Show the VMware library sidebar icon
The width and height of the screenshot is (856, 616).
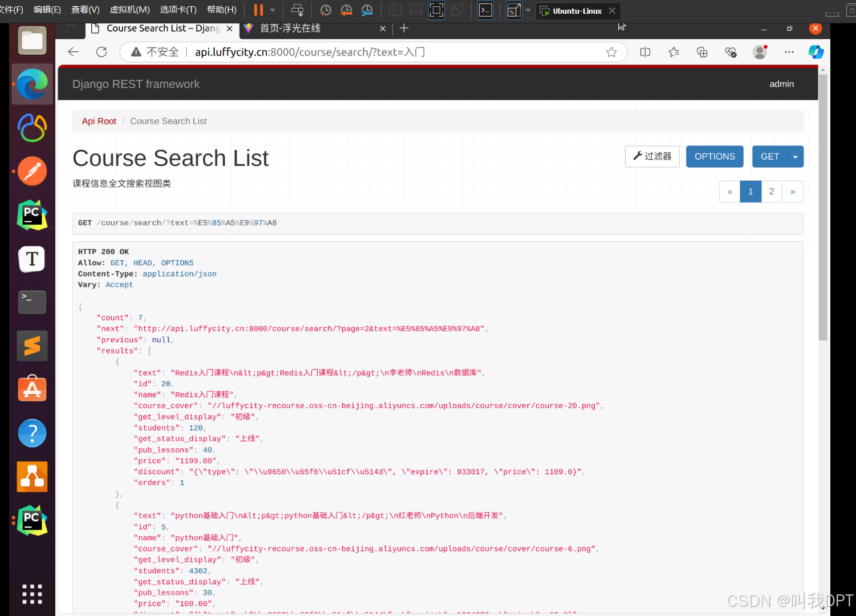click(x=395, y=10)
